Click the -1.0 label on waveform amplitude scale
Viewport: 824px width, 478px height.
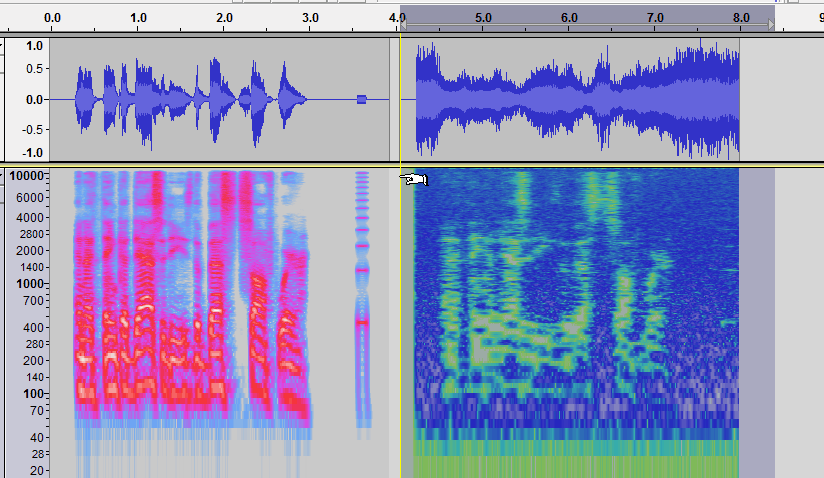point(32,153)
